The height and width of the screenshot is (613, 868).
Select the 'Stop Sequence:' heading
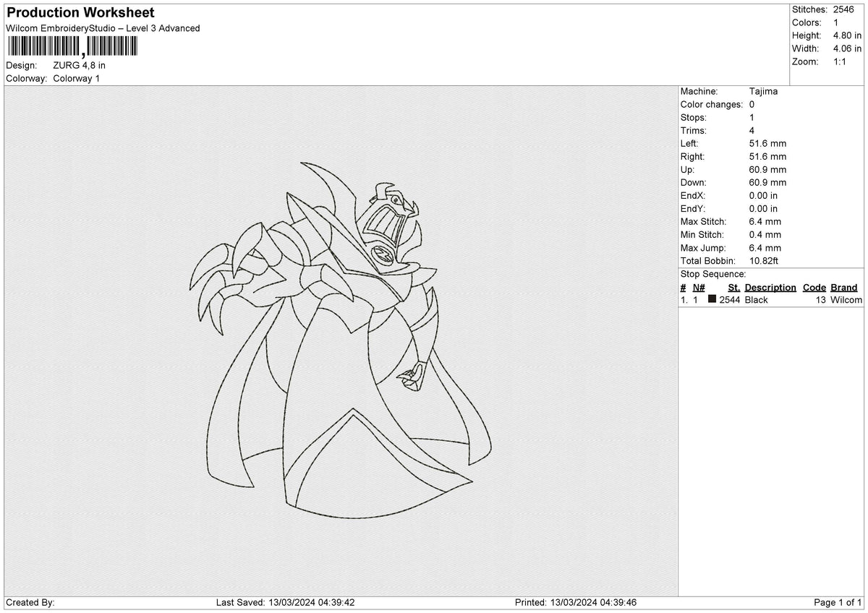click(x=713, y=274)
